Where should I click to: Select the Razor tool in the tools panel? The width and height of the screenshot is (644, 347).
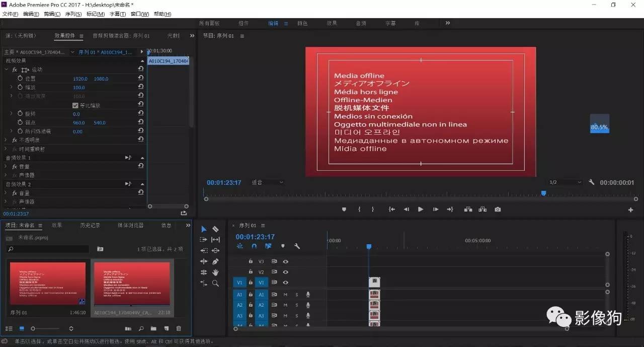(x=215, y=229)
